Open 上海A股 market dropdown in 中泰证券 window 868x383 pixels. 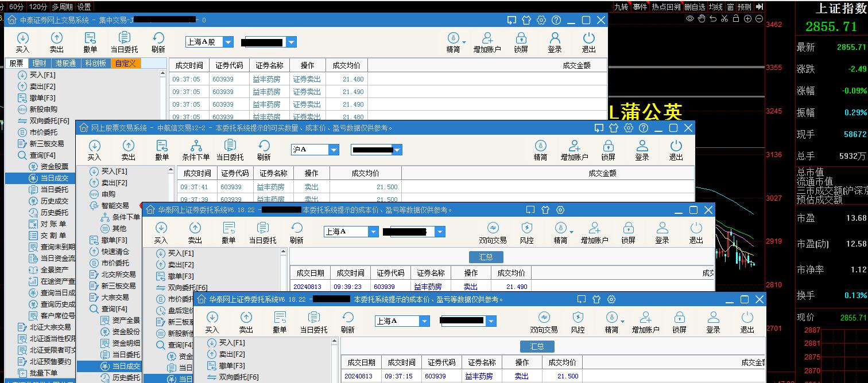(228, 42)
